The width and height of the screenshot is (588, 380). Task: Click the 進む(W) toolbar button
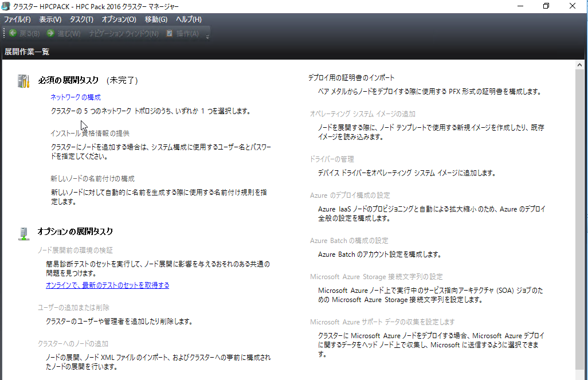coord(64,33)
